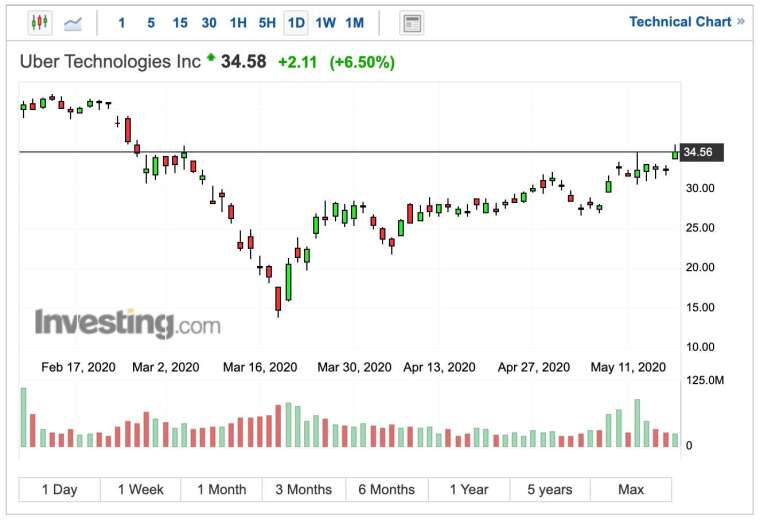
Task: Select the 15 minute interval
Action: click(180, 23)
